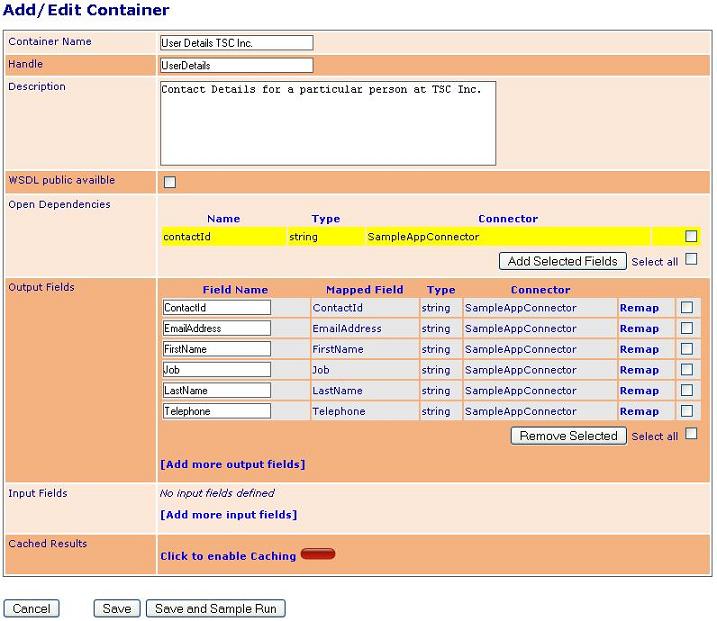Focus the Container Name input
This screenshot has width=717, height=621.
[x=237, y=43]
